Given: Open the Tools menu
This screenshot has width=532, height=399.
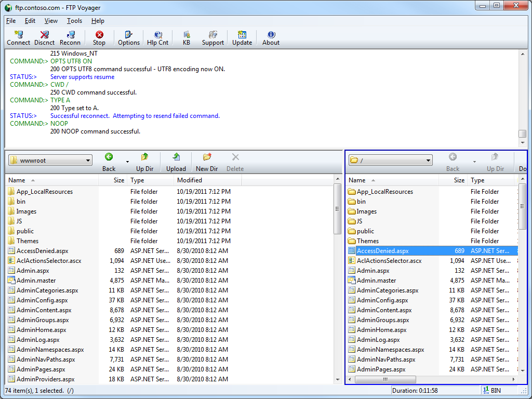Looking at the screenshot, I should click(x=74, y=21).
